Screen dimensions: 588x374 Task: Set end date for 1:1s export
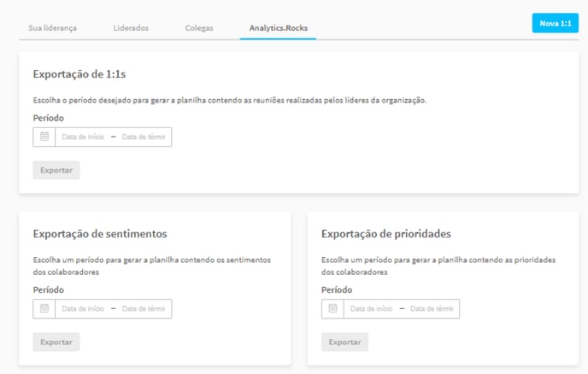tap(144, 137)
